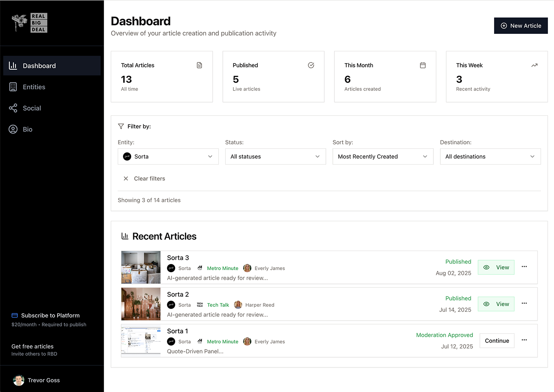The width and height of the screenshot is (554, 392).
Task: Open the Metro Minute destination link
Action: coord(222,268)
